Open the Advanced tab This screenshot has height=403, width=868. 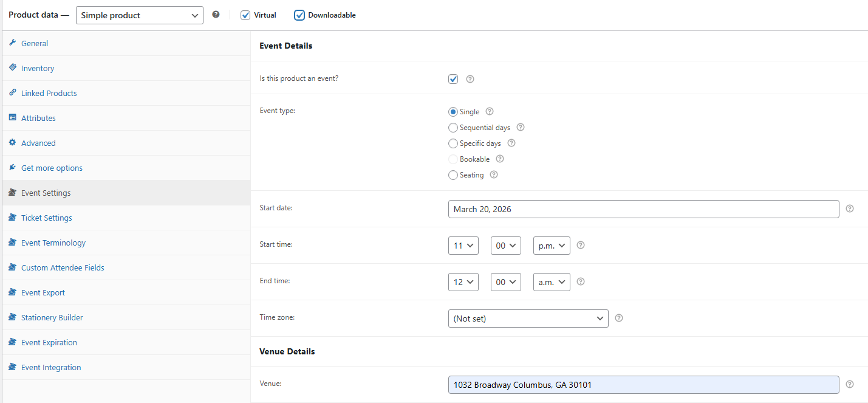[x=126, y=143]
